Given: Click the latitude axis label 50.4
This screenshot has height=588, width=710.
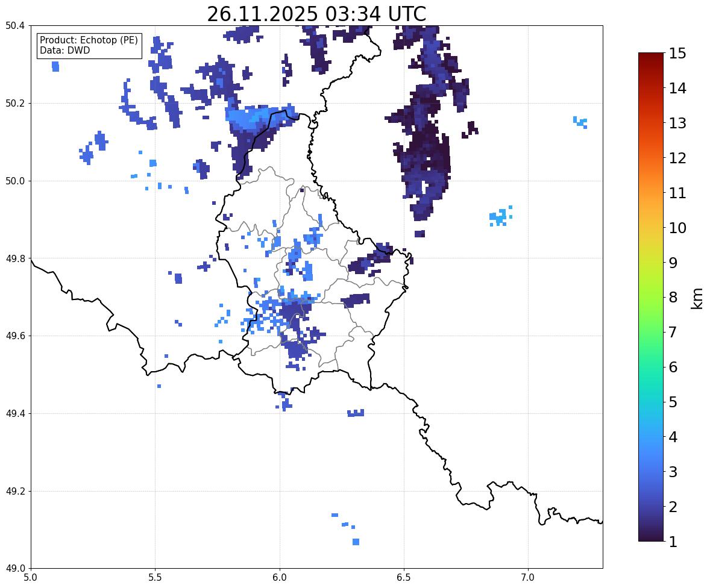Looking at the screenshot, I should click(15, 26).
